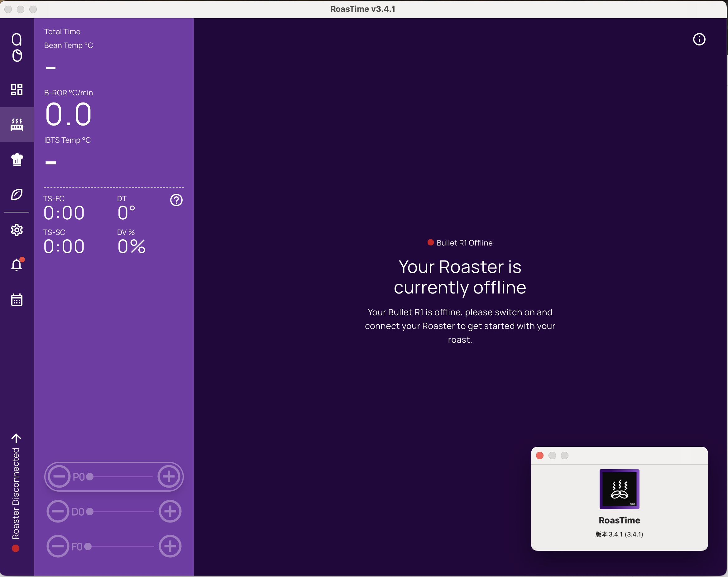728x577 pixels.
Task: Open the chef hat recipes icon
Action: (17, 159)
